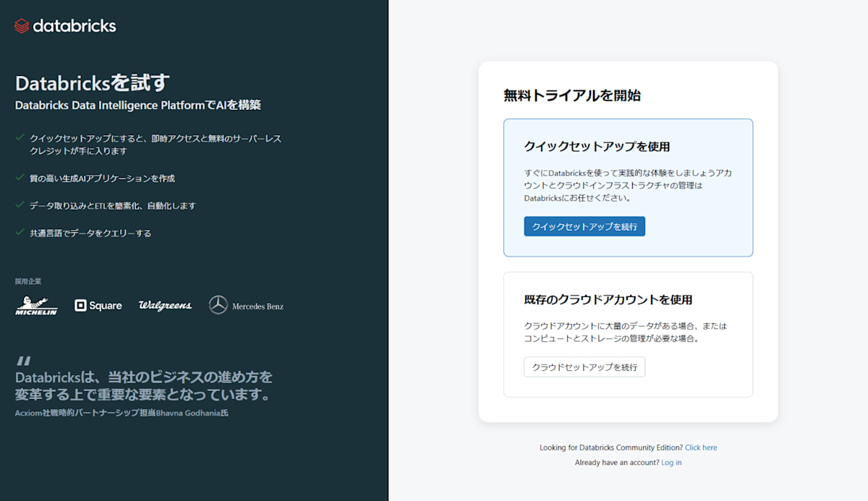
Task: Click description starting クラウドアカウントに大量のデータ
Action: 626,332
